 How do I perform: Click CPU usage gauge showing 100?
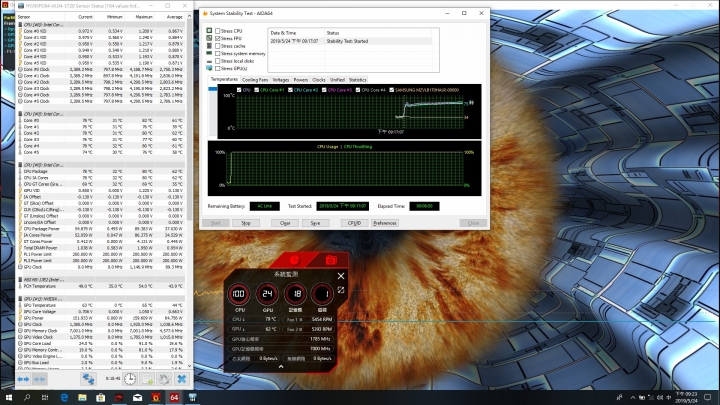point(239,294)
